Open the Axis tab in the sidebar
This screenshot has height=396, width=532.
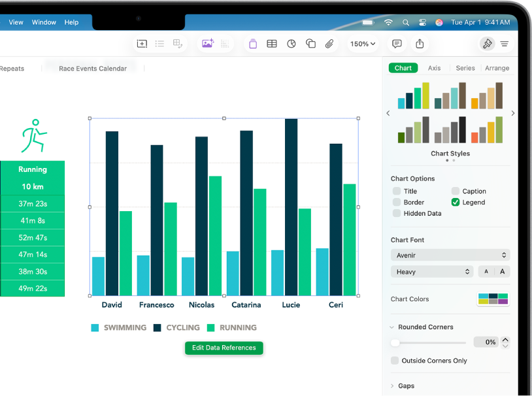click(435, 67)
